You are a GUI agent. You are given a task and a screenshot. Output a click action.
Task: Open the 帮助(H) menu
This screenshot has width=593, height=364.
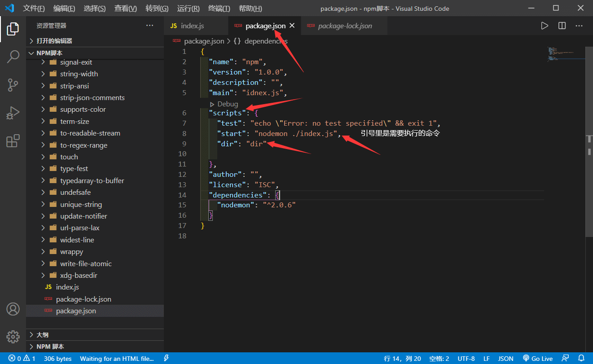click(250, 9)
